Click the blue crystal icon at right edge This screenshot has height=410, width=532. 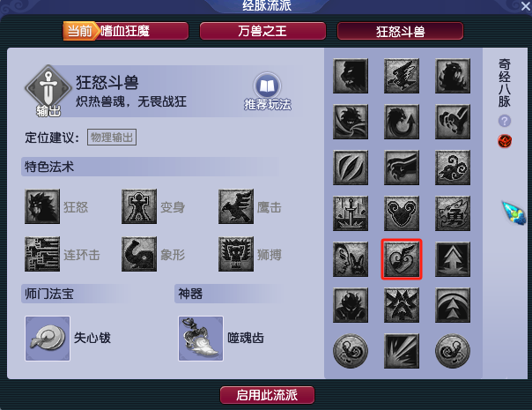tap(514, 213)
